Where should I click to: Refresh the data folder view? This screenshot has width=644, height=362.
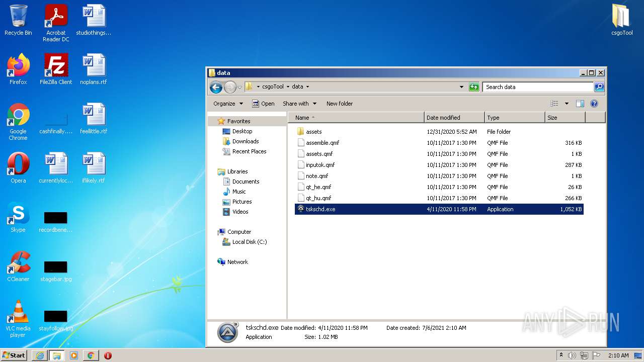[474, 87]
